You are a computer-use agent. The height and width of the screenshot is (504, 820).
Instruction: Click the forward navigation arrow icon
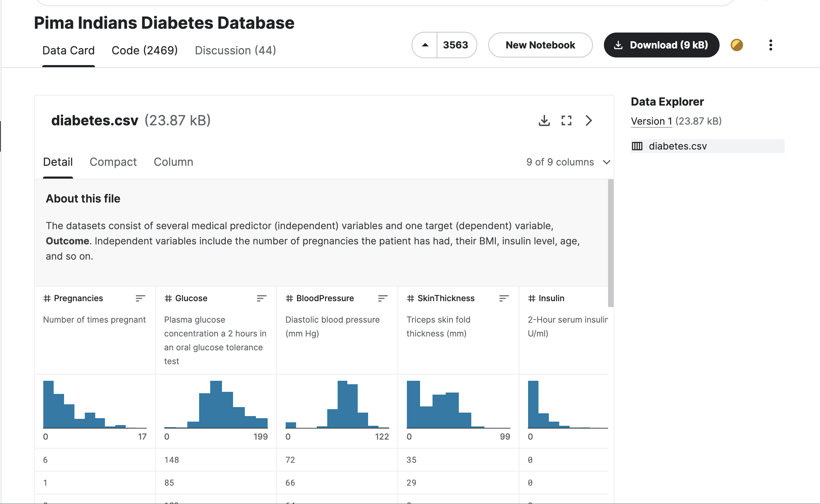(x=588, y=120)
